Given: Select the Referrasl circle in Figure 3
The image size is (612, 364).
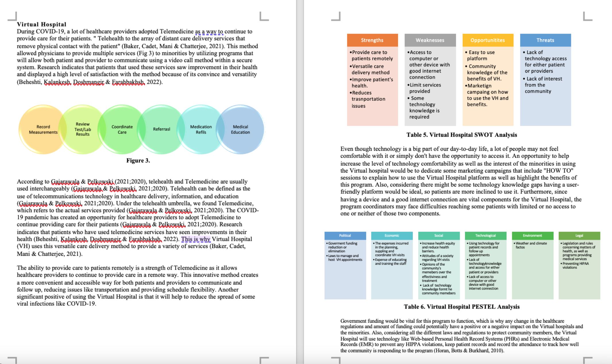Looking at the screenshot, I should click(161, 129).
